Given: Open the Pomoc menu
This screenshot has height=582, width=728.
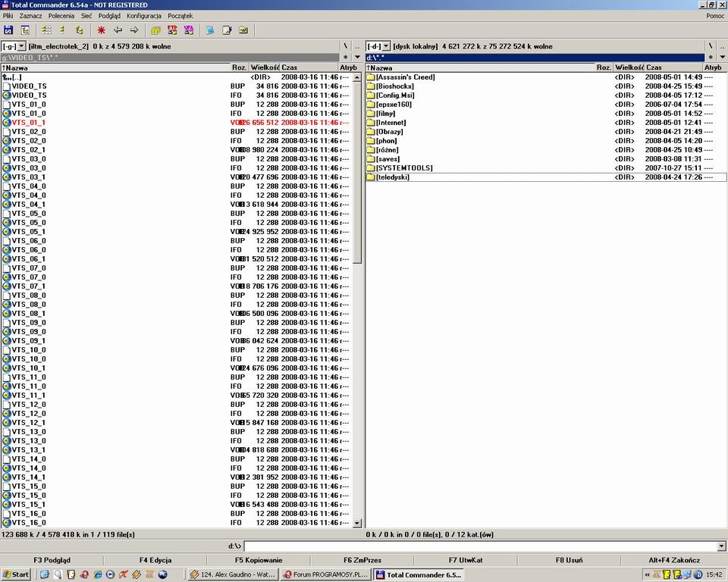Looking at the screenshot, I should tap(715, 16).
